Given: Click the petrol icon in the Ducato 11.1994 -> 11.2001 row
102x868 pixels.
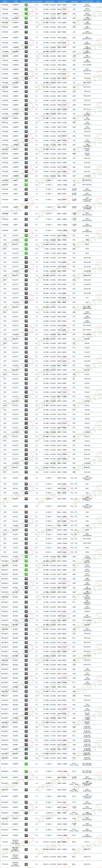Looking at the screenshot, I should click(26, 253).
